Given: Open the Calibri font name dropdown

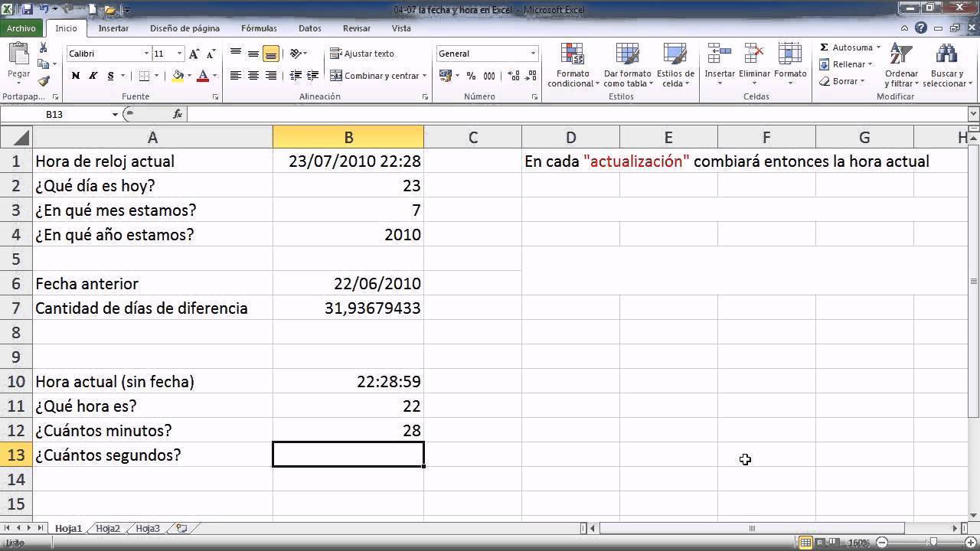Looking at the screenshot, I should (146, 54).
